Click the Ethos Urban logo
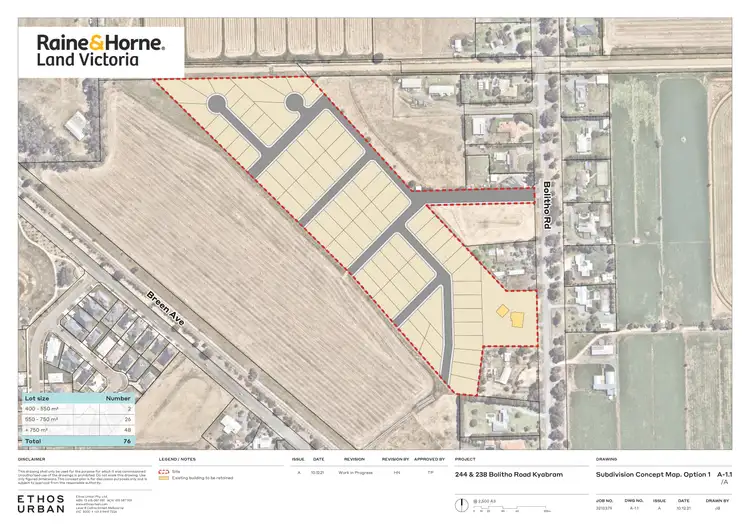This screenshot has height=530, width=750. coord(41,504)
